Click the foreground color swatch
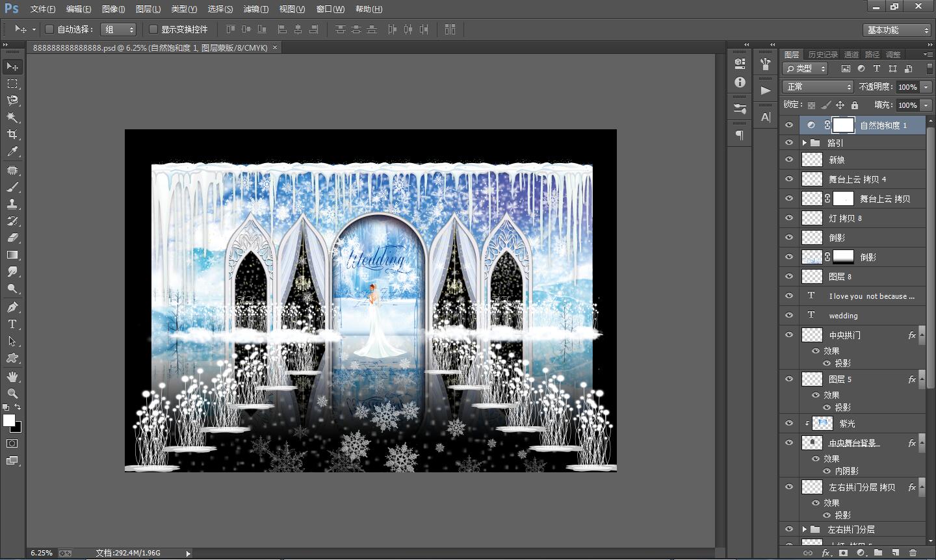Screen dimensions: 936x560 coord(9,420)
